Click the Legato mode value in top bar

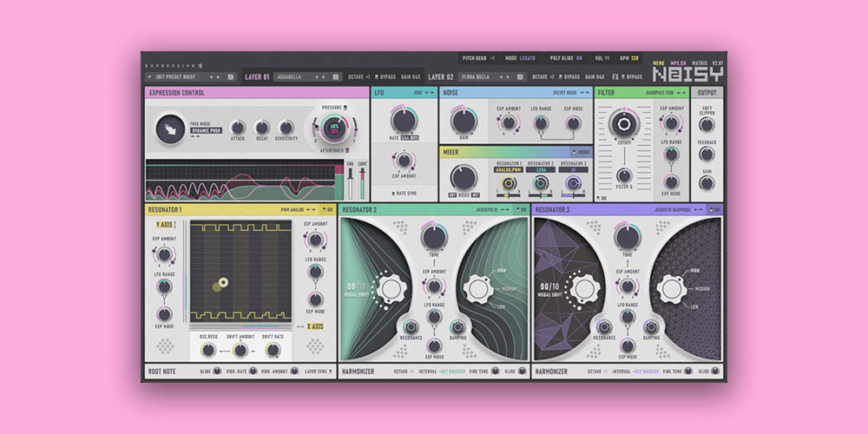[x=529, y=58]
